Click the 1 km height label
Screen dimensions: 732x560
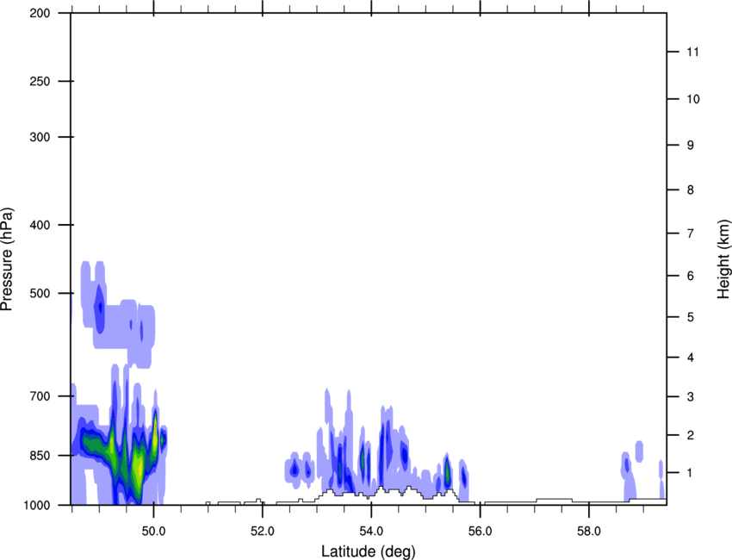pos(691,473)
